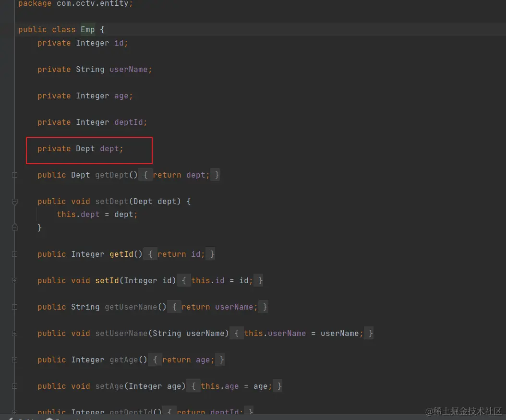Click the folded body '{ return age; }'
The image size is (506, 420).
[x=186, y=360]
